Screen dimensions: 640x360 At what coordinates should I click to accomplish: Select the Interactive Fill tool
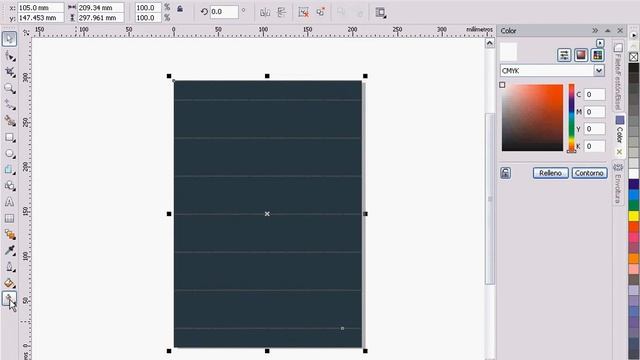click(x=9, y=299)
